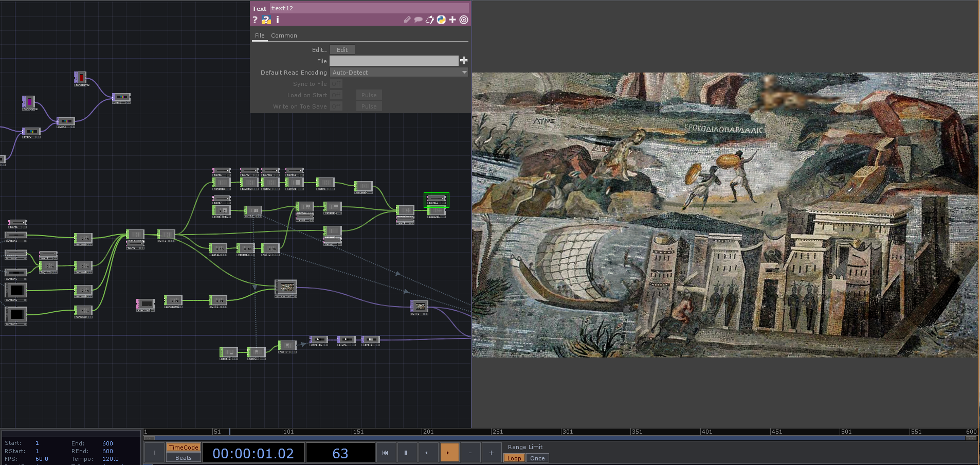
Task: Play timeline in reverse
Action: click(x=427, y=453)
